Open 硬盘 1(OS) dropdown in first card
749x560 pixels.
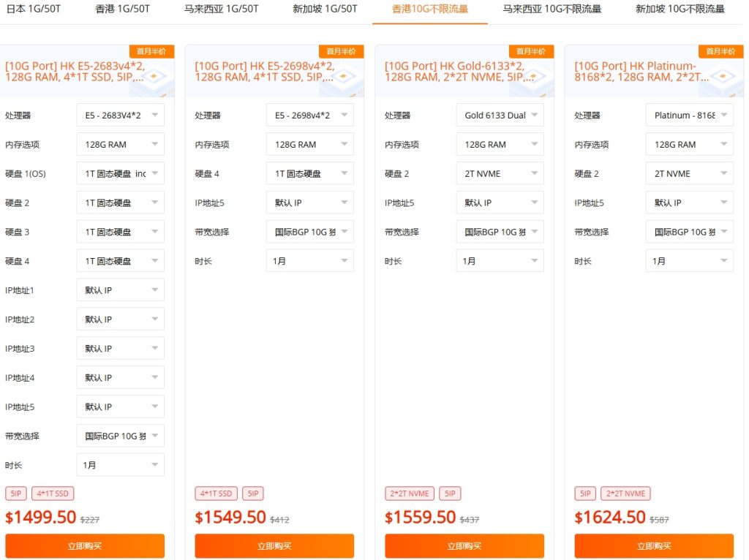pos(121,174)
